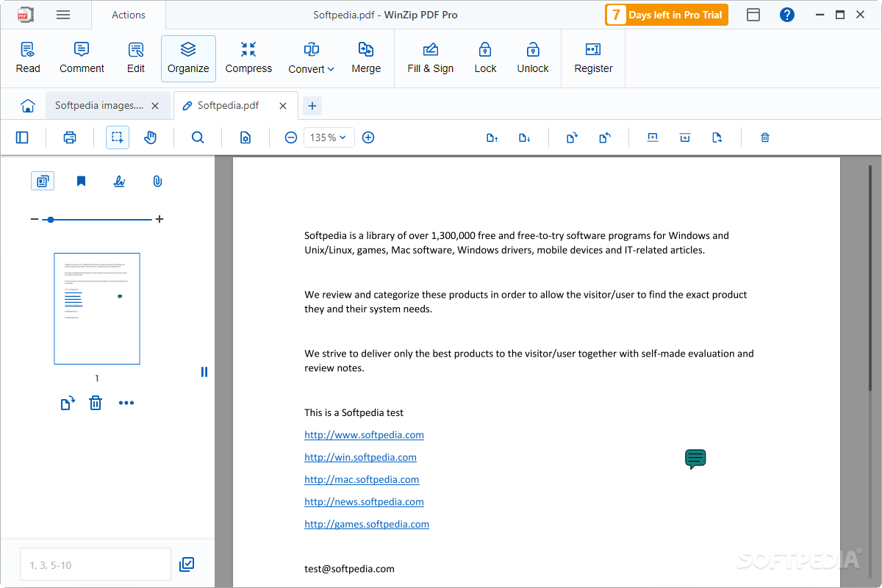Add a new tab

pyautogui.click(x=312, y=106)
